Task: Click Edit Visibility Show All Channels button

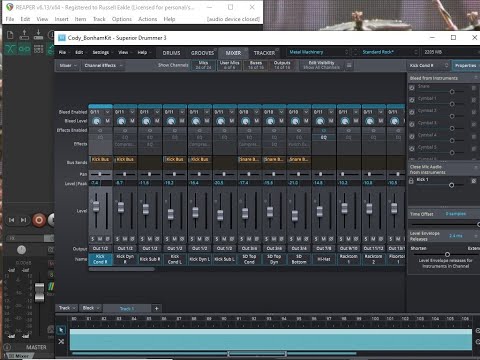Action: (x=321, y=65)
